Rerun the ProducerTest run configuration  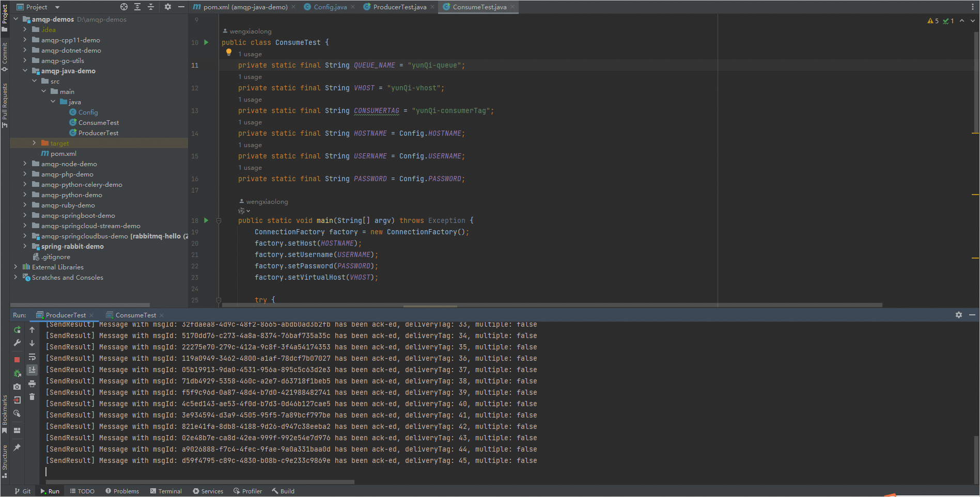pyautogui.click(x=17, y=330)
